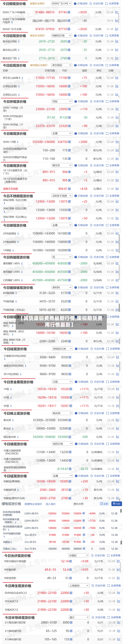The width and height of the screenshot is (123, 644).
Task: Open trend chart for N型复投料
Action: 118,569
